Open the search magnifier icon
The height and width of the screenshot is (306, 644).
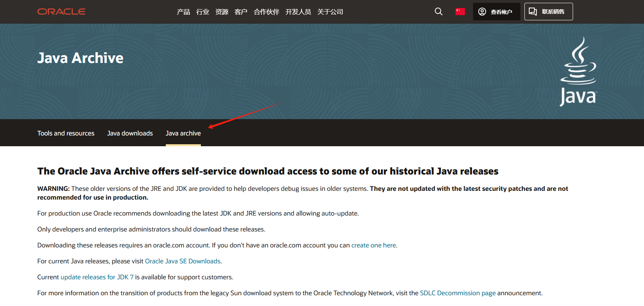point(438,12)
